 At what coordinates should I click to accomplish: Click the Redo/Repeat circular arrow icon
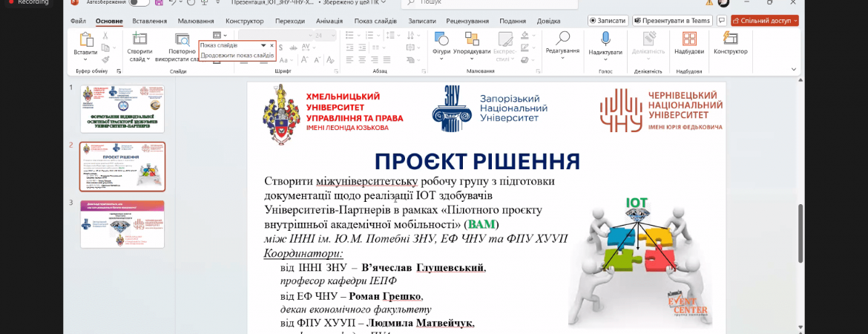pyautogui.click(x=191, y=3)
